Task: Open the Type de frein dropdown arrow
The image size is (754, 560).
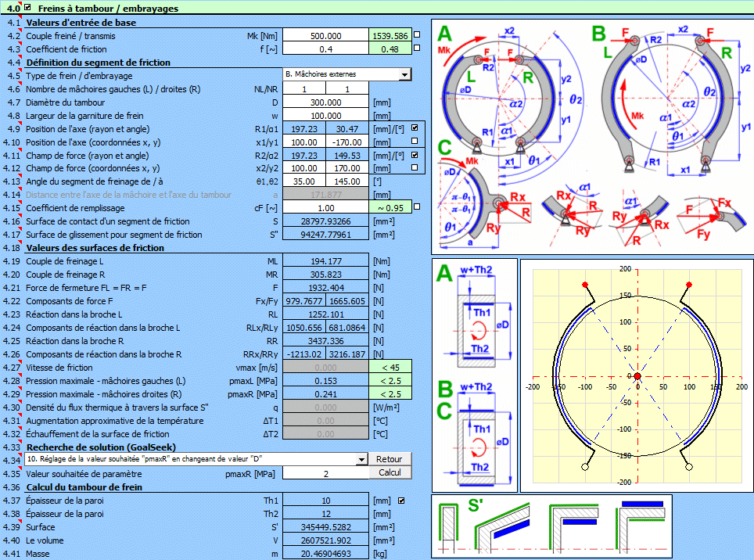Action: (405, 74)
